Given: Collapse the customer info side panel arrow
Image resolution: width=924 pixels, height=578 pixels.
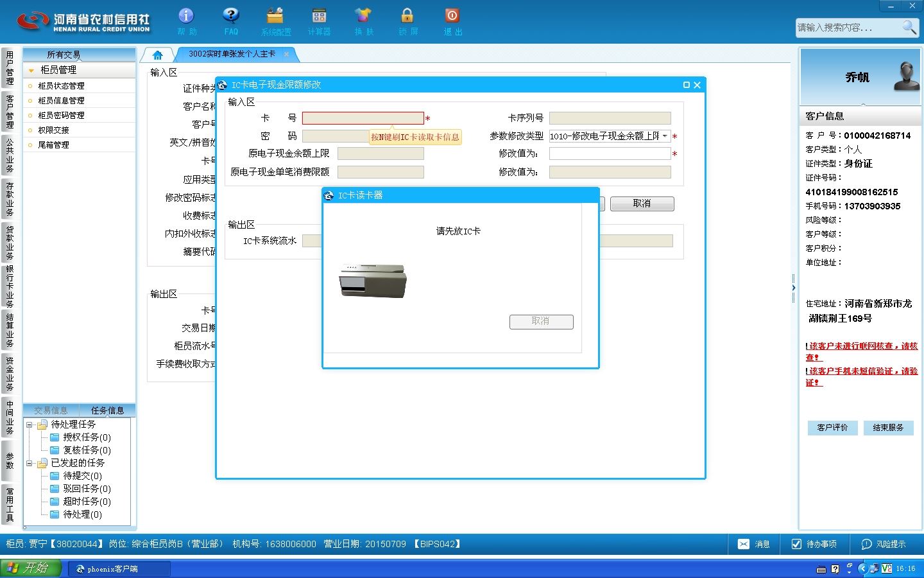Looking at the screenshot, I should tap(793, 288).
